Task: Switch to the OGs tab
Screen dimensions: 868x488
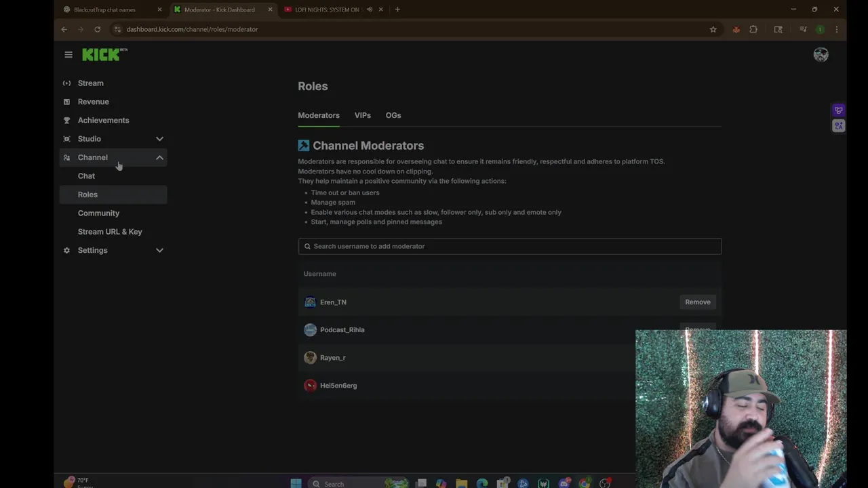Action: pyautogui.click(x=393, y=115)
